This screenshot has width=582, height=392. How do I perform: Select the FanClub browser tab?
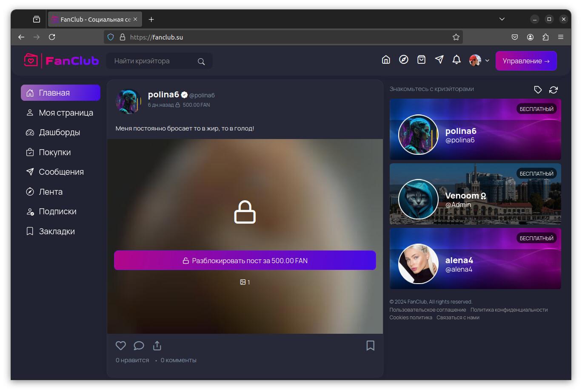coord(95,19)
